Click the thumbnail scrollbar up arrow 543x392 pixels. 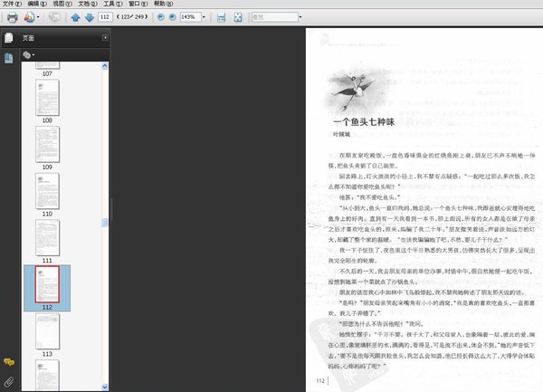tap(105, 66)
